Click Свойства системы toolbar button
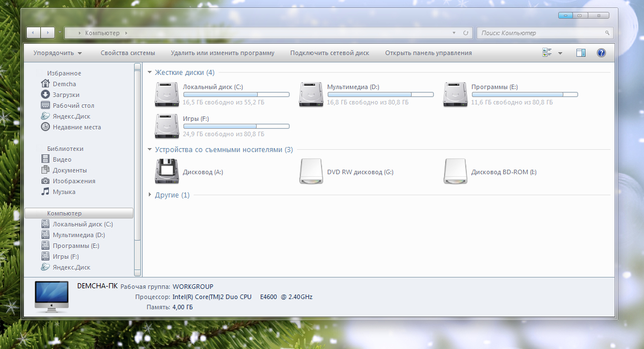Screen dimensions: 644x349 128,53
